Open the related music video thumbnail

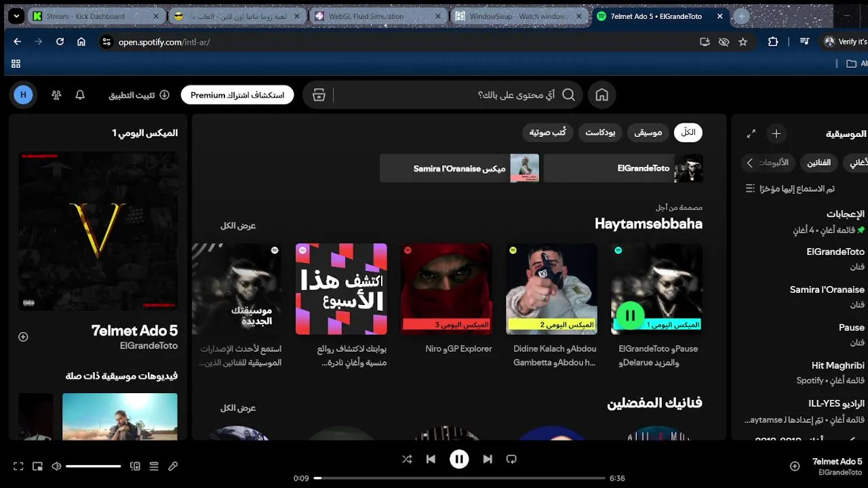119,416
